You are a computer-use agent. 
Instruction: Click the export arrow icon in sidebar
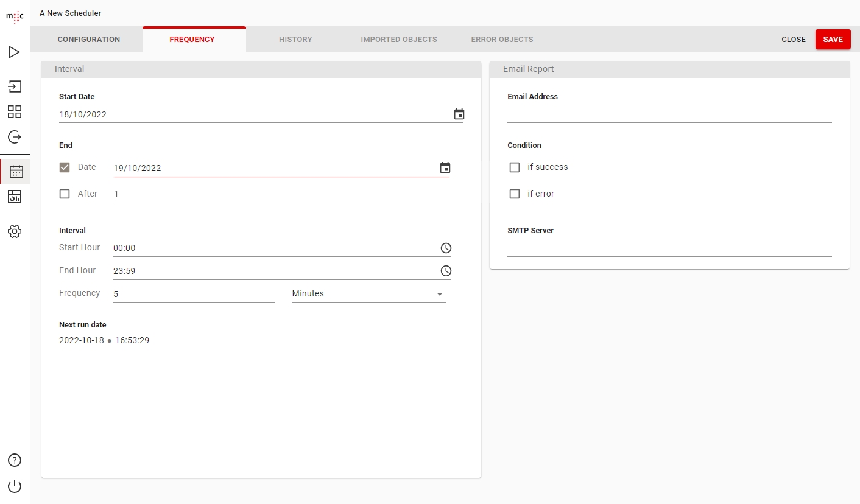click(15, 137)
